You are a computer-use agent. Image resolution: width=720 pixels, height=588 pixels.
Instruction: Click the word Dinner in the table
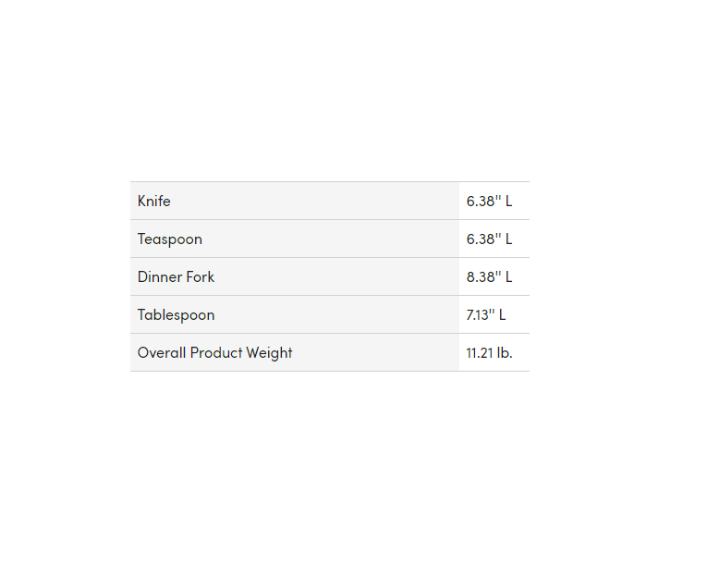pos(160,277)
